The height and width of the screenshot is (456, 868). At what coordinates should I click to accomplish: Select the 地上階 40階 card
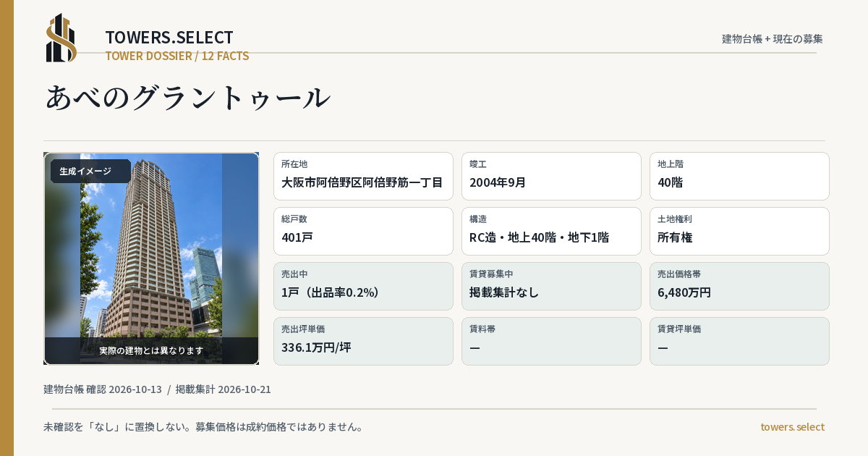739,176
